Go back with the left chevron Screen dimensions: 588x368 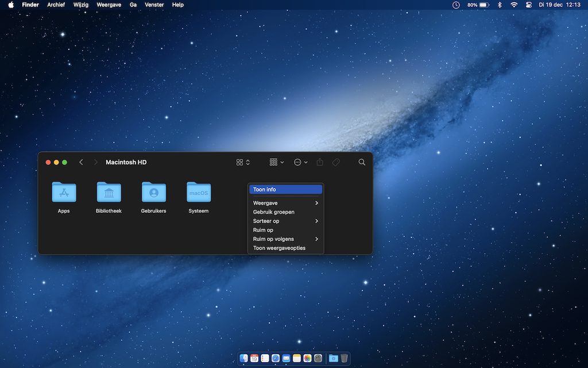click(81, 162)
